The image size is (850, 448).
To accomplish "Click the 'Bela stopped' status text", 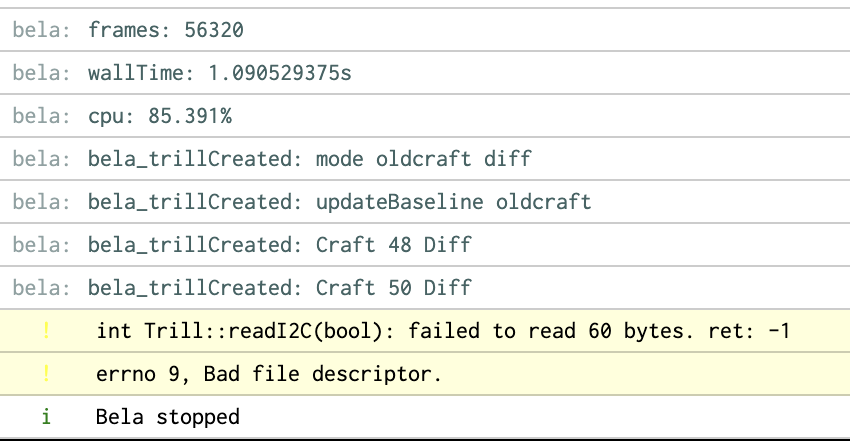I will pyautogui.click(x=168, y=416).
